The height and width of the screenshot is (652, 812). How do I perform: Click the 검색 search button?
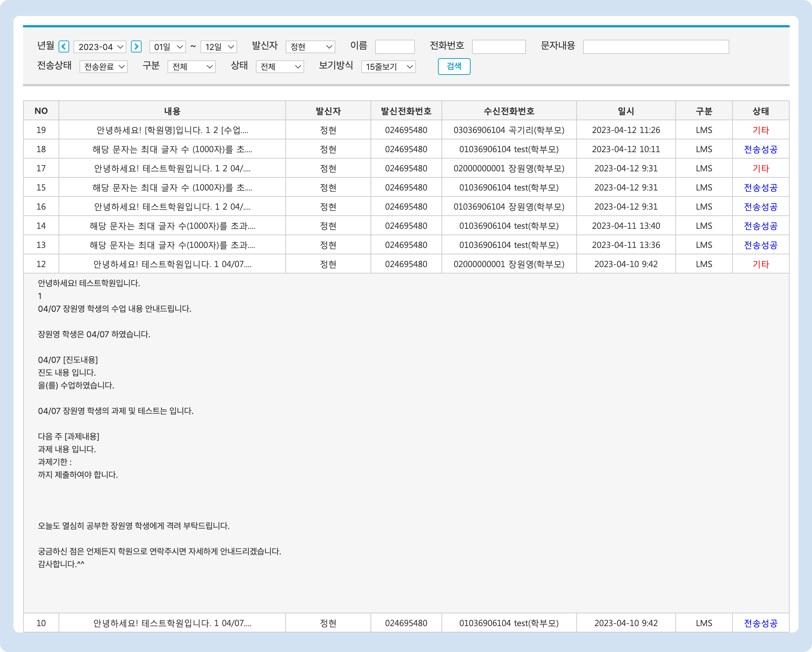click(454, 67)
